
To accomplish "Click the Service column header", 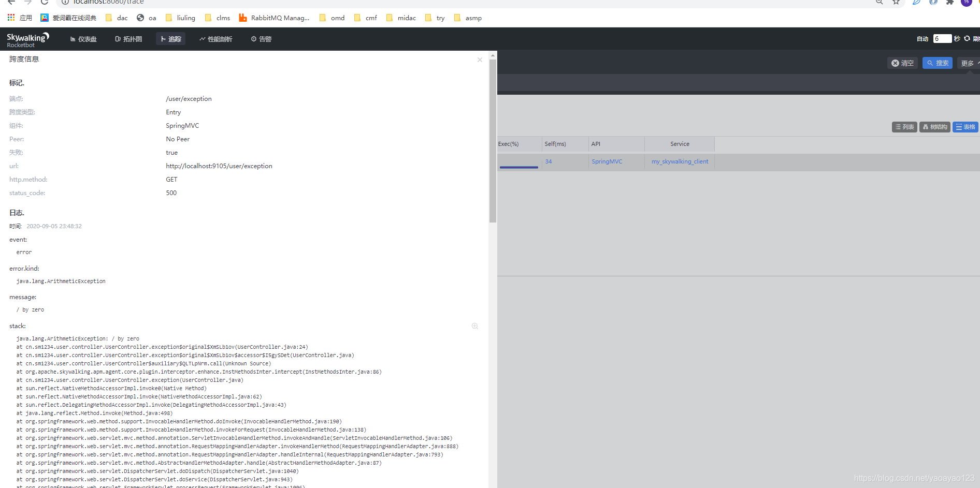I will pos(680,144).
